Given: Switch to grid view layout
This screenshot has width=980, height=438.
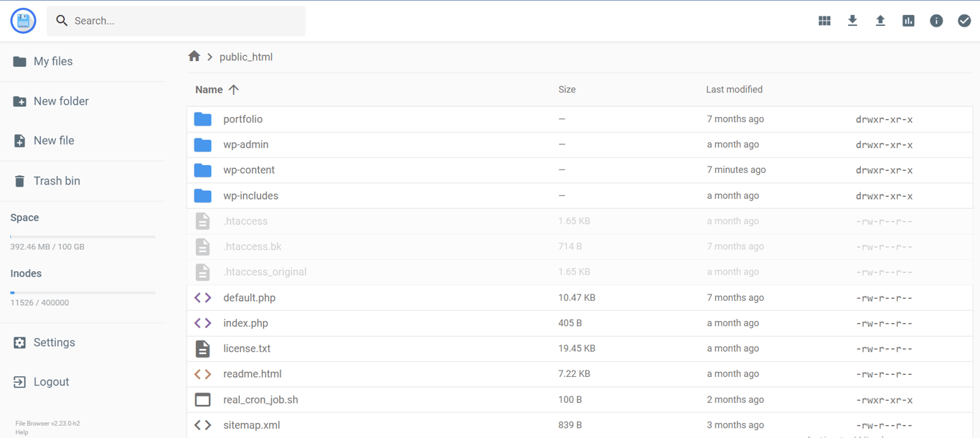Looking at the screenshot, I should pyautogui.click(x=824, y=20).
